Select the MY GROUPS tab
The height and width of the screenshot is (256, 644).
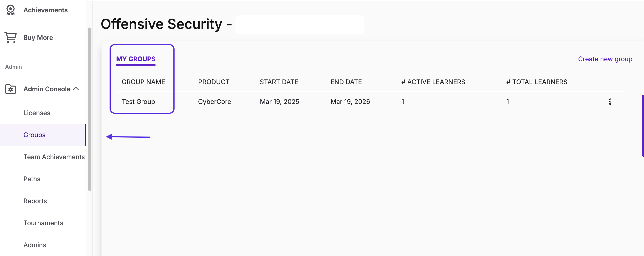tap(136, 59)
